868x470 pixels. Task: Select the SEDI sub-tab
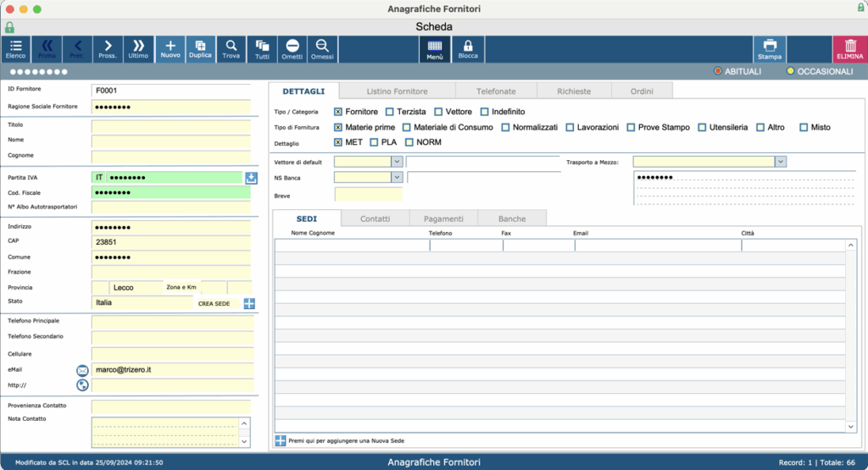307,218
